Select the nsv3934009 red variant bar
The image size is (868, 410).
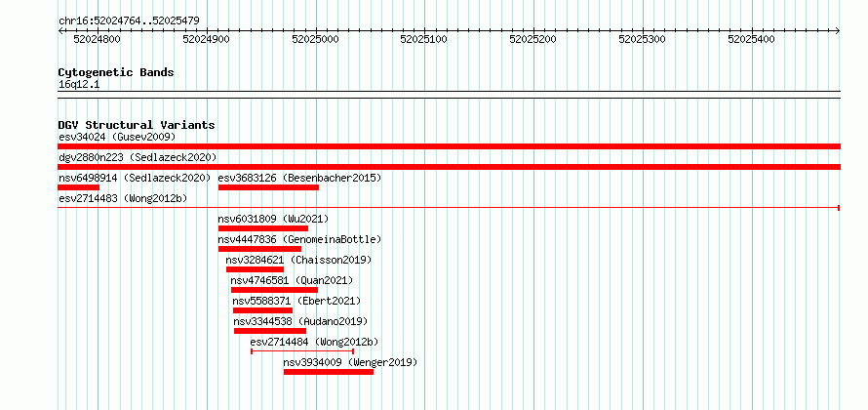coord(329,372)
